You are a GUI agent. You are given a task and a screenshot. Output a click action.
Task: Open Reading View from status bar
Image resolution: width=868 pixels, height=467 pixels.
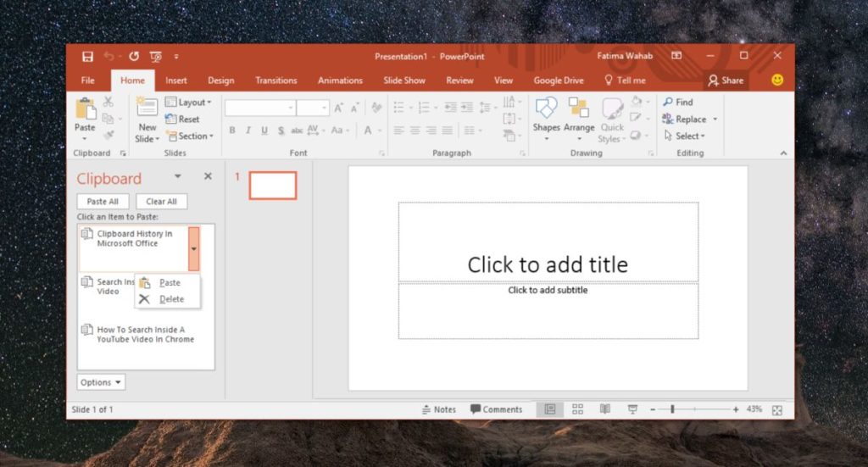tap(604, 409)
